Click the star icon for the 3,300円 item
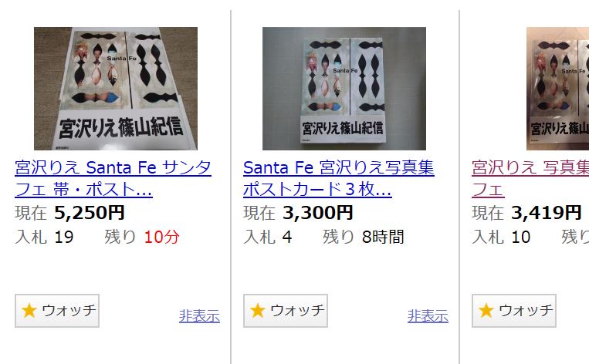This screenshot has width=589, height=364. click(x=258, y=311)
